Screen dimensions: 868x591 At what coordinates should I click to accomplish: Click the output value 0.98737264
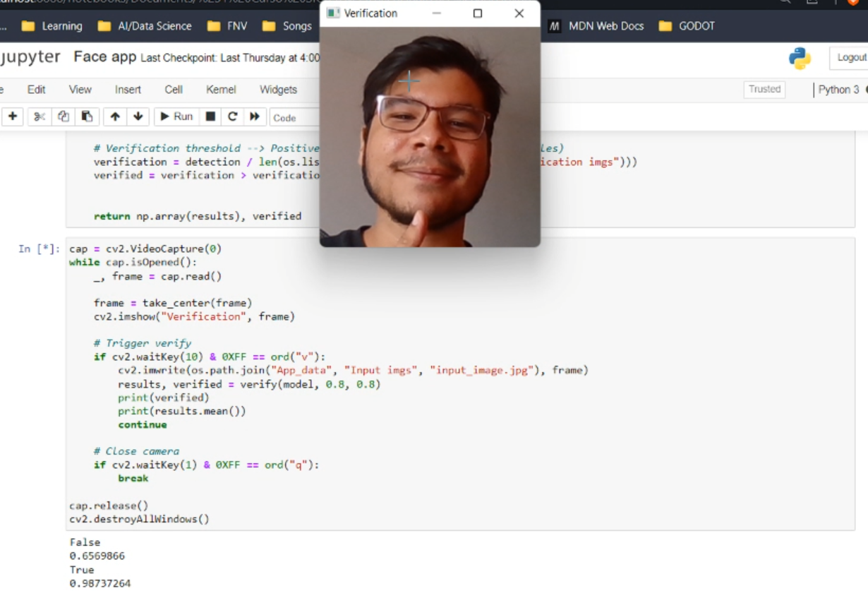pos(100,583)
